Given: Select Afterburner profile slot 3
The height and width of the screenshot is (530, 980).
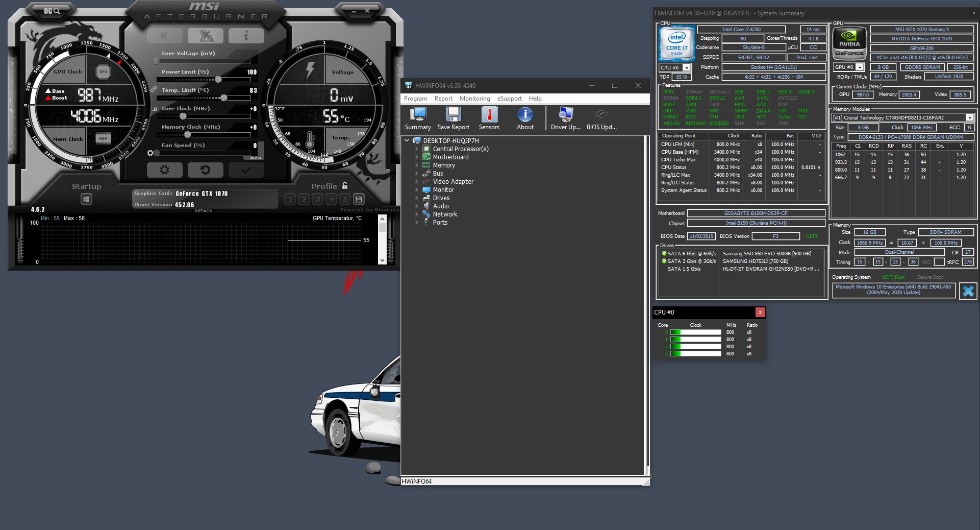Looking at the screenshot, I should tap(317, 199).
